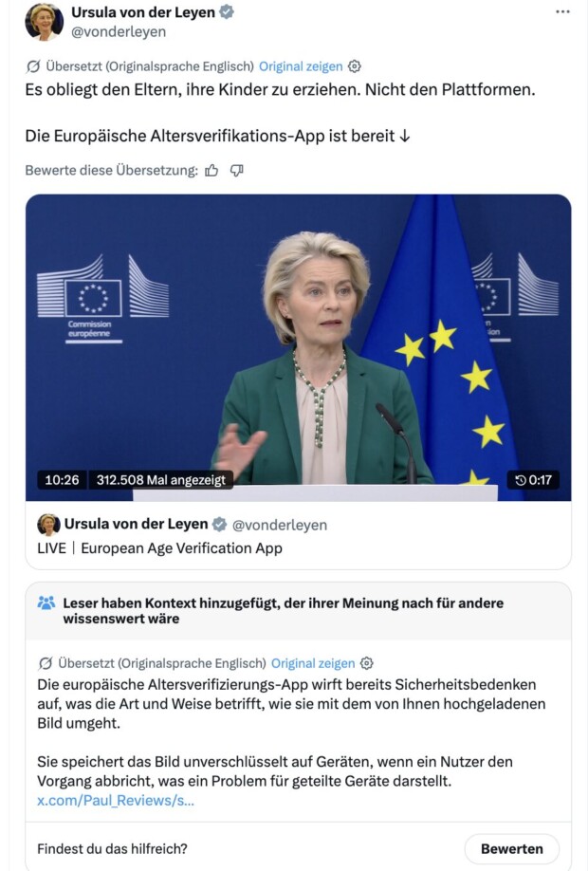
Task: Click the translation settings gear above the tweet
Action: pyautogui.click(x=355, y=66)
